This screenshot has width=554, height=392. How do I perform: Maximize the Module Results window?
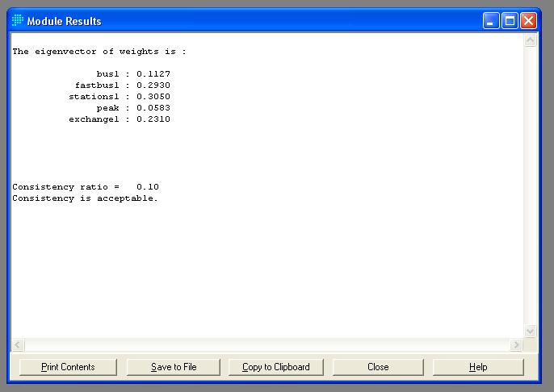510,21
